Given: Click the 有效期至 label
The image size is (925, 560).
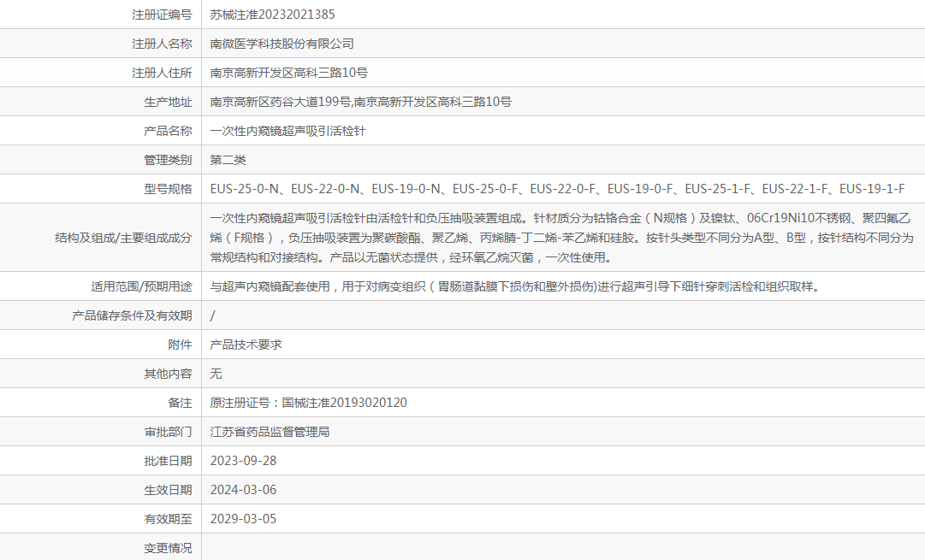Looking at the screenshot, I should [168, 519].
